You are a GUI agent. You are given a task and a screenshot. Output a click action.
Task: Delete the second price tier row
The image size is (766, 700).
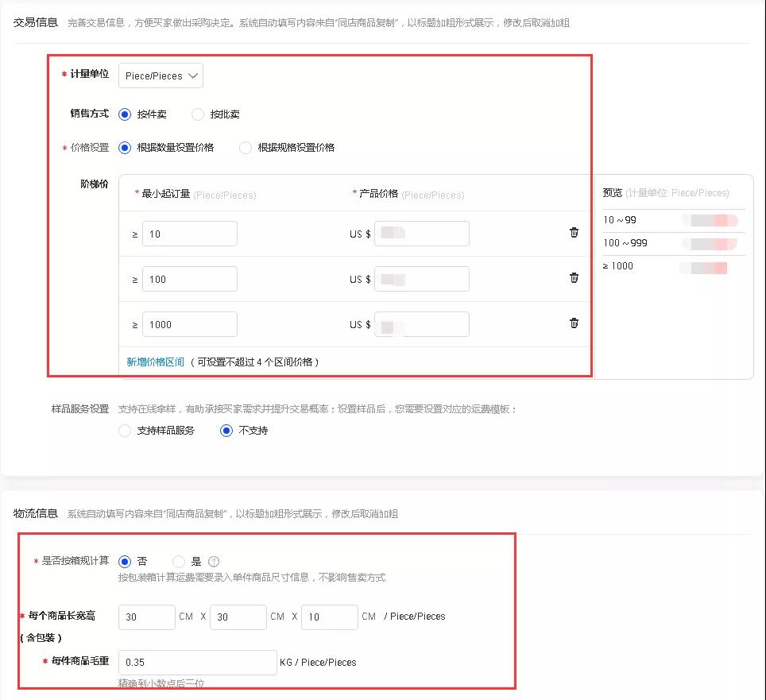pyautogui.click(x=574, y=278)
